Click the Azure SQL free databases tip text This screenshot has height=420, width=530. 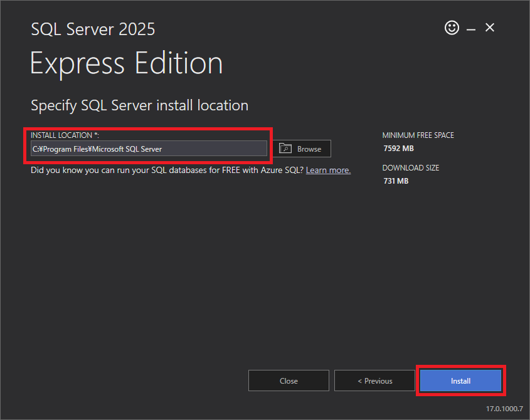pos(167,171)
